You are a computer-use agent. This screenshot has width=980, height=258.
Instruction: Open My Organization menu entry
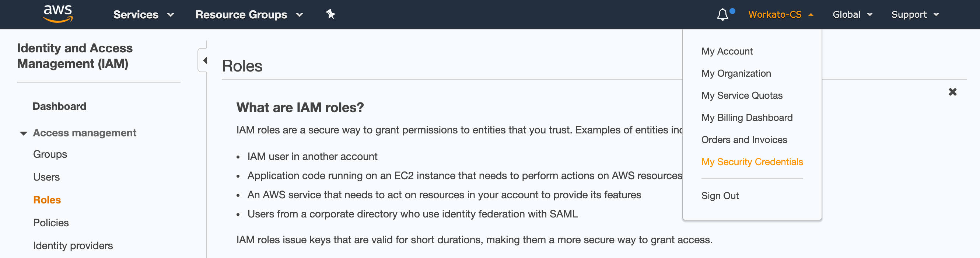(736, 73)
